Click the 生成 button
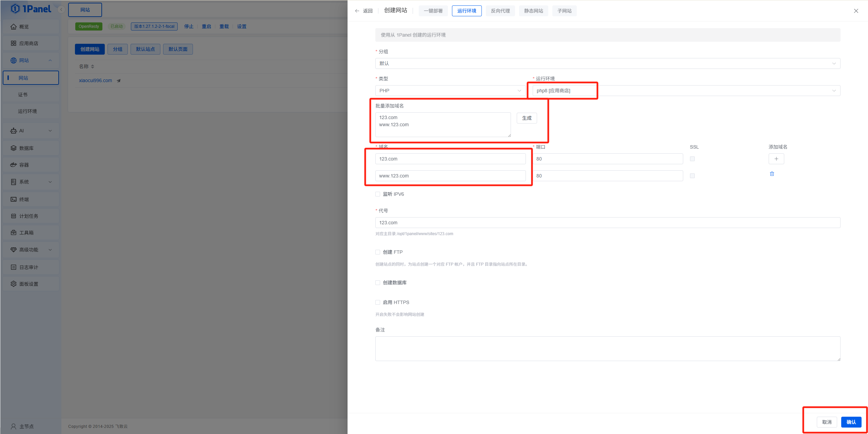Screen dimensions: 868x434 tap(527, 118)
